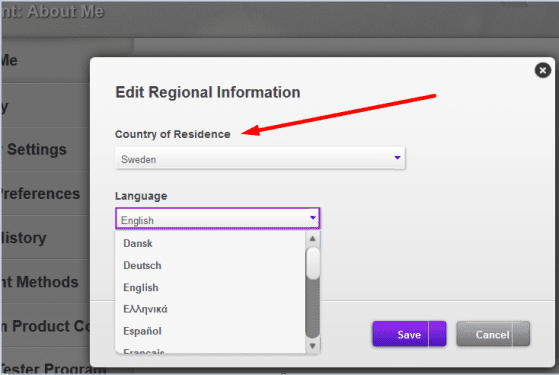Image resolution: width=559 pixels, height=375 pixels.
Task: Select Dansk from the language list
Action: [x=138, y=243]
